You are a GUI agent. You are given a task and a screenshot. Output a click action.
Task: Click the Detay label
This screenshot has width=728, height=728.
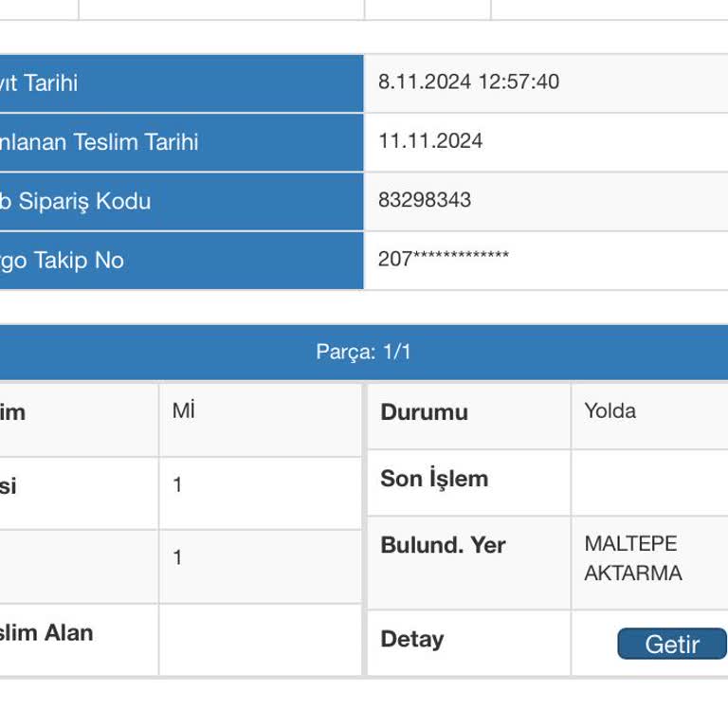coord(411,639)
